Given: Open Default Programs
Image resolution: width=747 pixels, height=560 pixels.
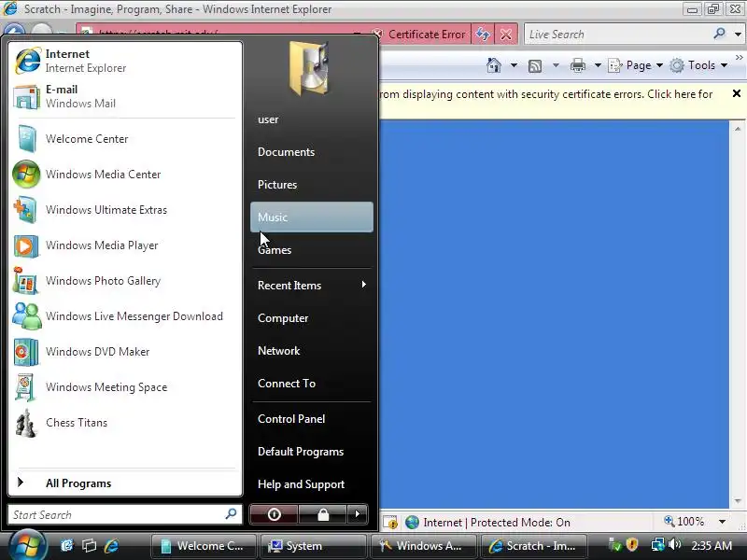Looking at the screenshot, I should (x=312, y=452).
